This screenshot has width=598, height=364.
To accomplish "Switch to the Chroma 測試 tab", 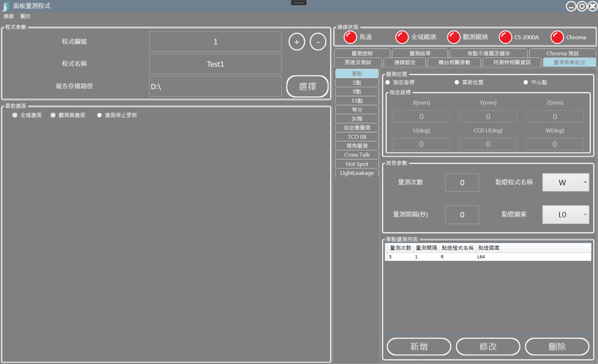I will click(563, 53).
